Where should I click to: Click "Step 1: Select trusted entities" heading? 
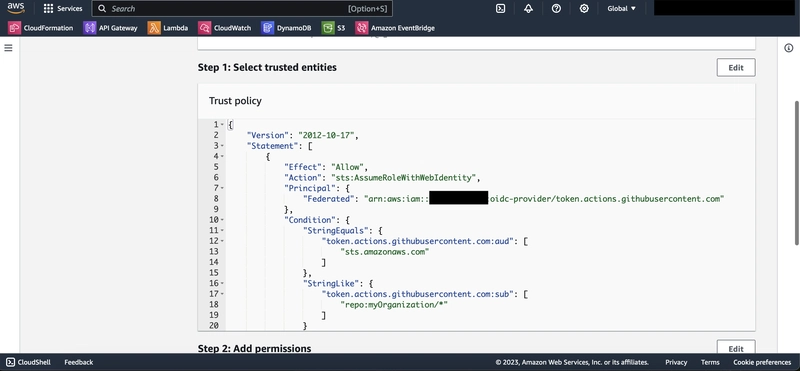[267, 67]
